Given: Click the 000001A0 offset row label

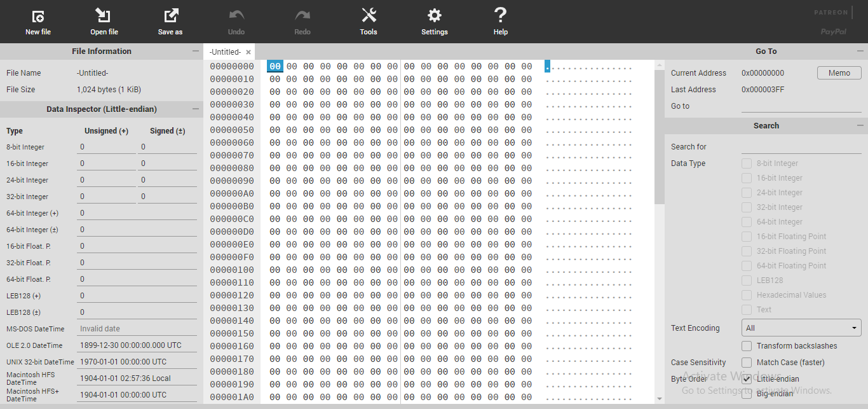Looking at the screenshot, I should coord(232,397).
